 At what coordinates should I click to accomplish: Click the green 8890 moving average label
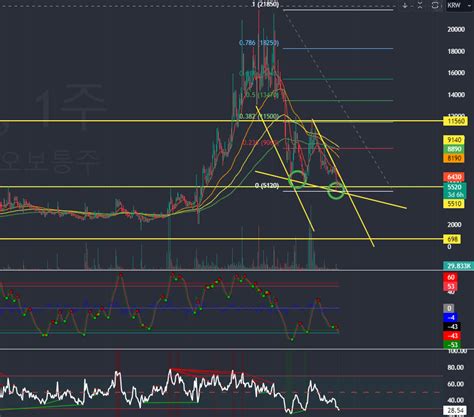[454, 149]
